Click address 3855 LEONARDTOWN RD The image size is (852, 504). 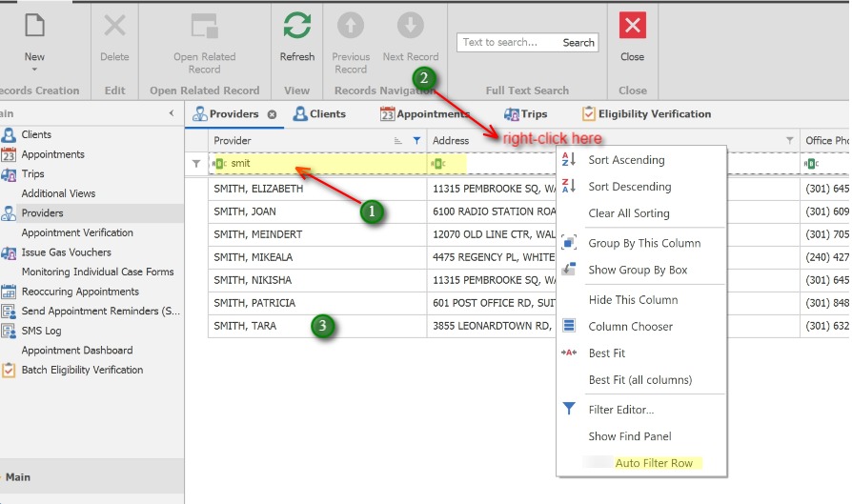coord(492,326)
